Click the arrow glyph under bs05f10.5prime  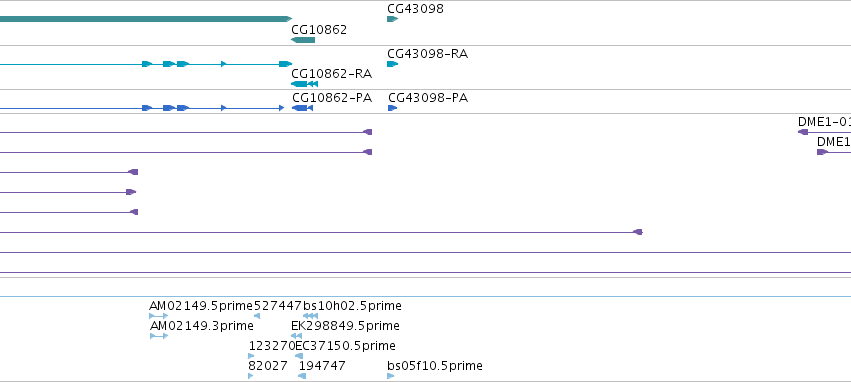391,376
